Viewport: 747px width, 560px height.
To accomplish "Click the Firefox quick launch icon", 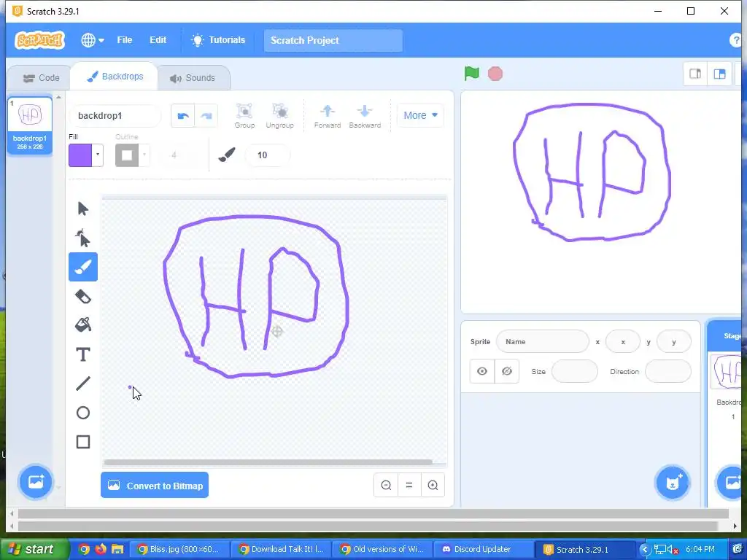I will [101, 549].
